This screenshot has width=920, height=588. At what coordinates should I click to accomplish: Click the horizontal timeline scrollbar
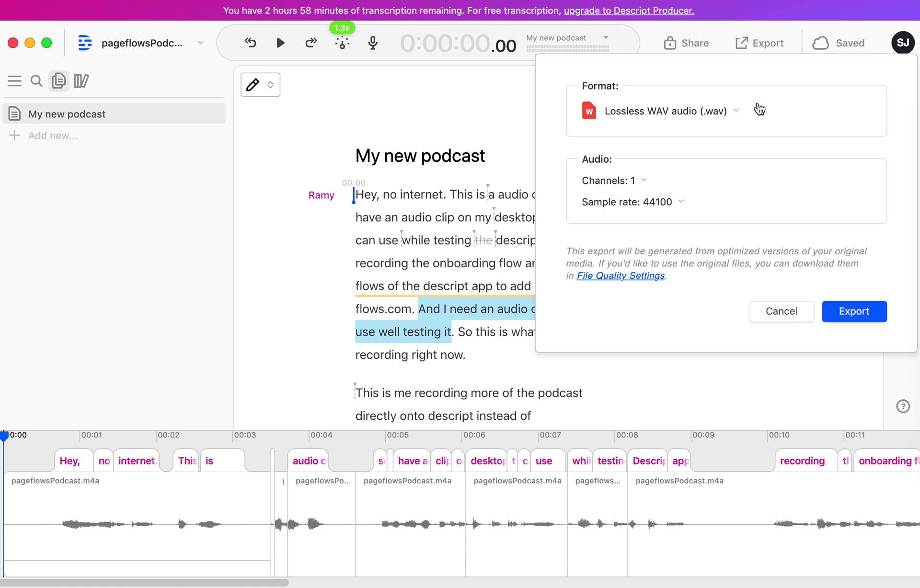coord(144,583)
